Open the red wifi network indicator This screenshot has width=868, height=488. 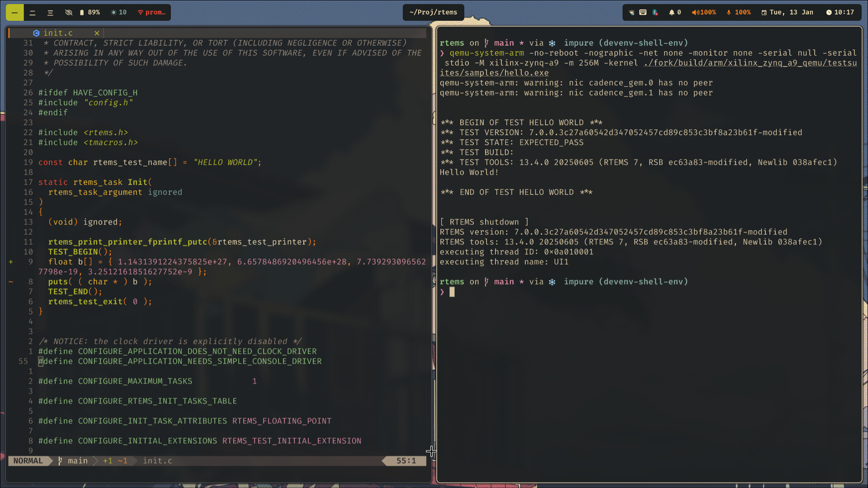pyautogui.click(x=151, y=12)
